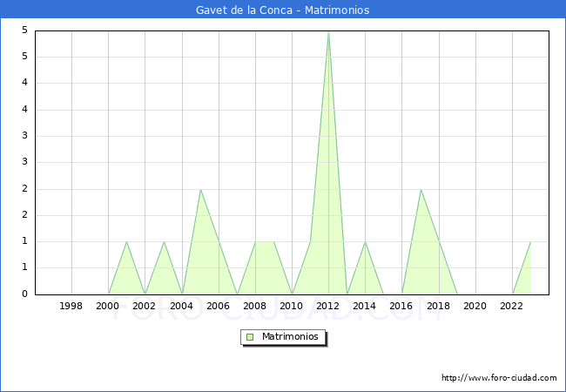Click the 2008 x-axis year label
The height and width of the screenshot is (392, 566).
click(x=255, y=306)
